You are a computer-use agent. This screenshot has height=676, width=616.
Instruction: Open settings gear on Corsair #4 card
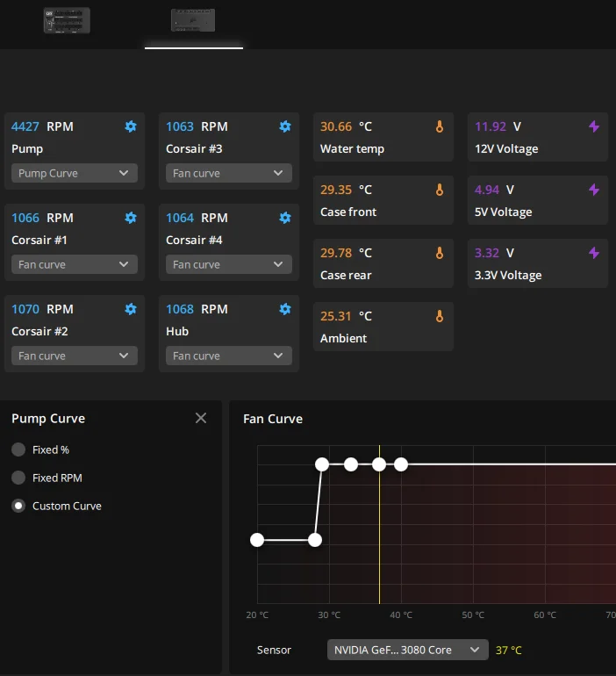(x=284, y=218)
